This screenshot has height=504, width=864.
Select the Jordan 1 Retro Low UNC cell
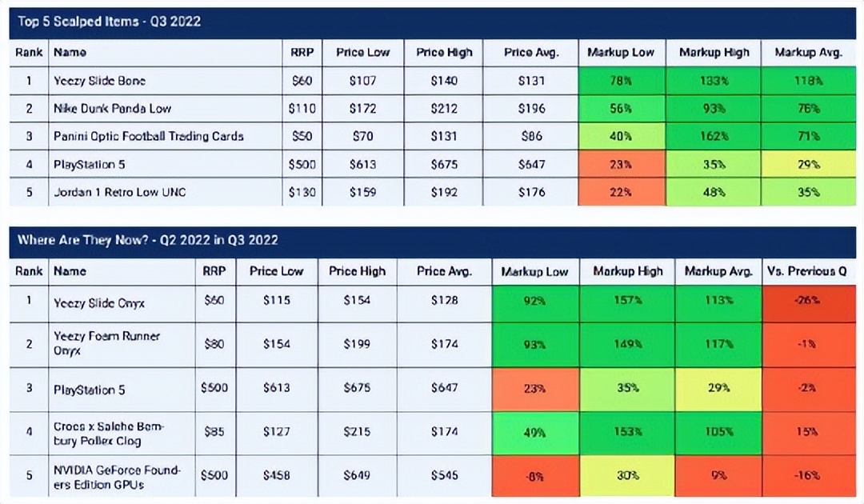(118, 192)
